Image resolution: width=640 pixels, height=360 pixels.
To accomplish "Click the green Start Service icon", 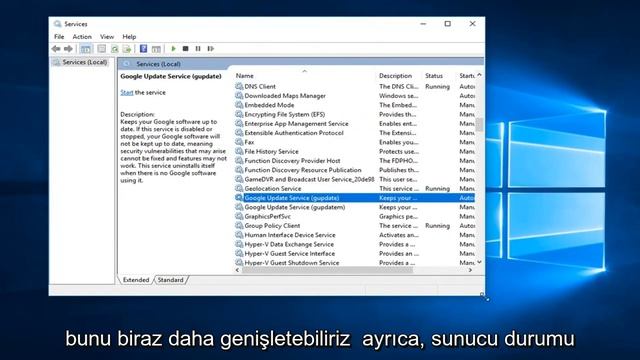I will tap(173, 49).
